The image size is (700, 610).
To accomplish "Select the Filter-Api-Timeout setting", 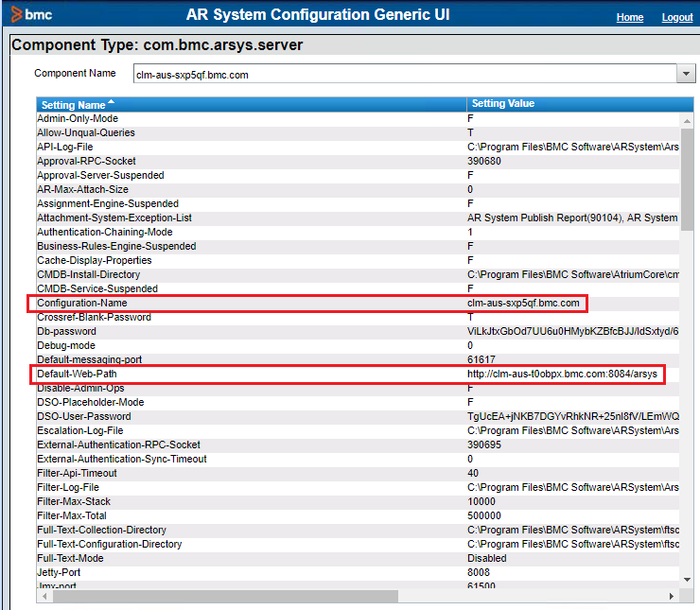I will (x=77, y=474).
